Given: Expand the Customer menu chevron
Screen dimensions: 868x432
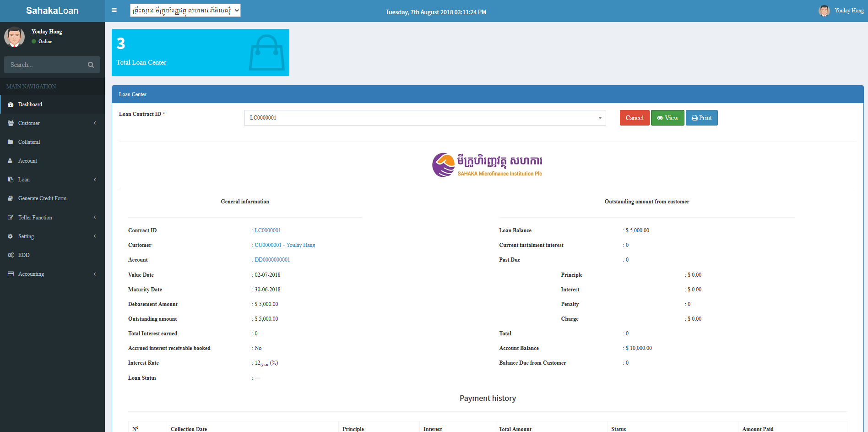Looking at the screenshot, I should 95,123.
